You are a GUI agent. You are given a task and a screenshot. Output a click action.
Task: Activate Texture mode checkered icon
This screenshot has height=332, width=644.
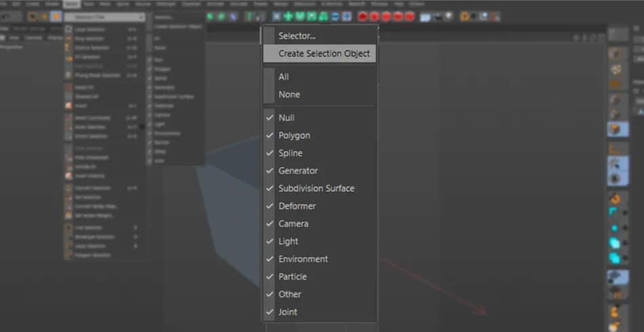(615, 69)
